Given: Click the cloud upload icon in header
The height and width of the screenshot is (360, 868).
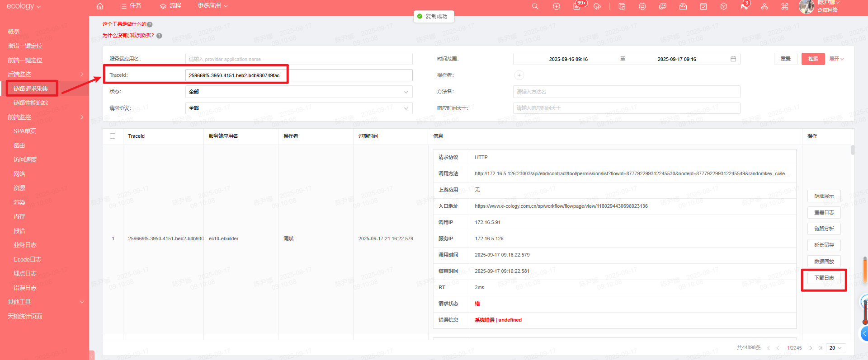Looking at the screenshot, I should [597, 6].
